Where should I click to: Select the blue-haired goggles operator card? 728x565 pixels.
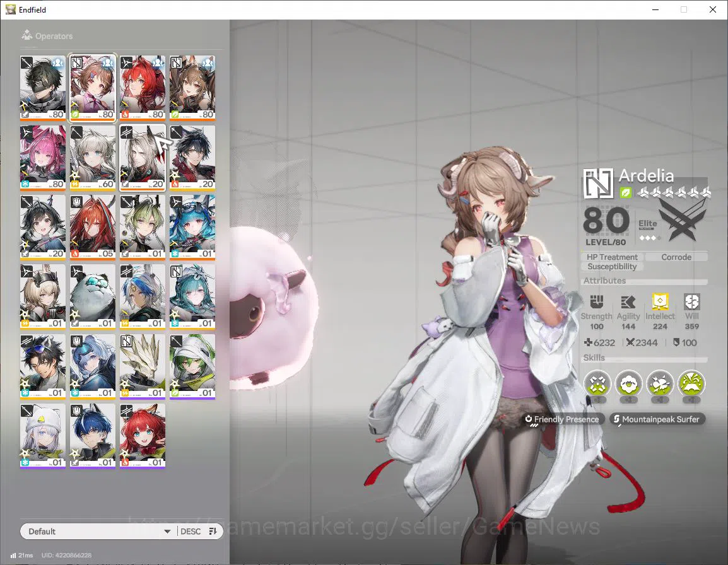(192, 228)
